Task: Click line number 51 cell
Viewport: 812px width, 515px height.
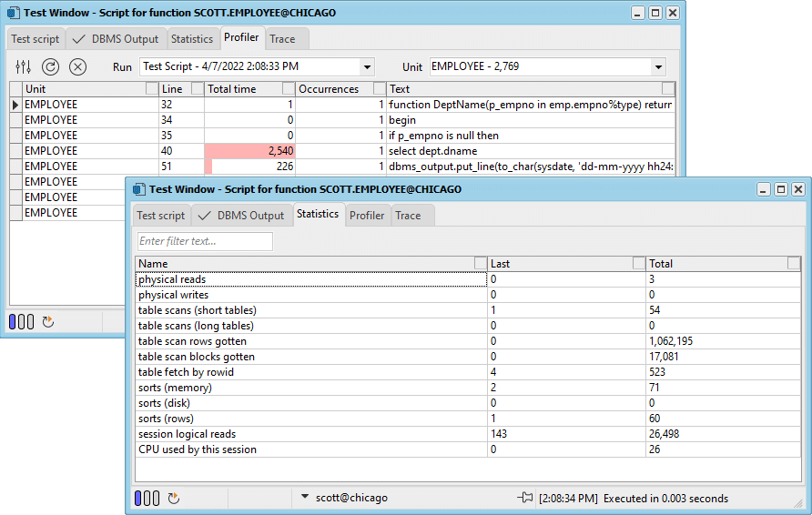Action: click(x=181, y=167)
